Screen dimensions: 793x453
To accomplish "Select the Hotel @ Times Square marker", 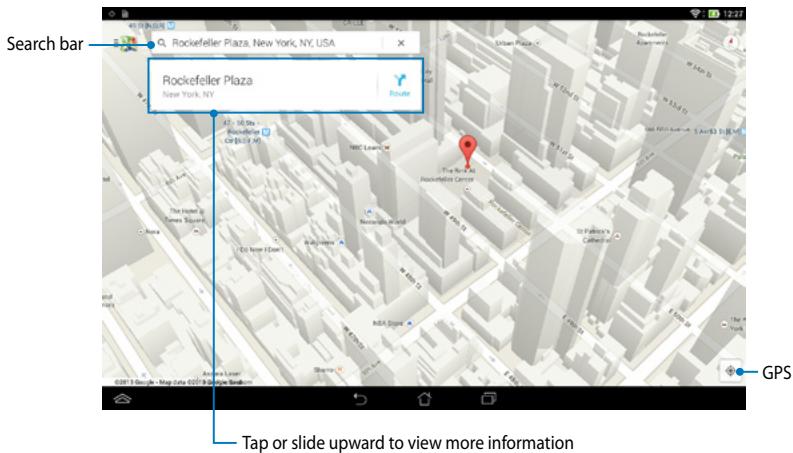I will tap(197, 231).
